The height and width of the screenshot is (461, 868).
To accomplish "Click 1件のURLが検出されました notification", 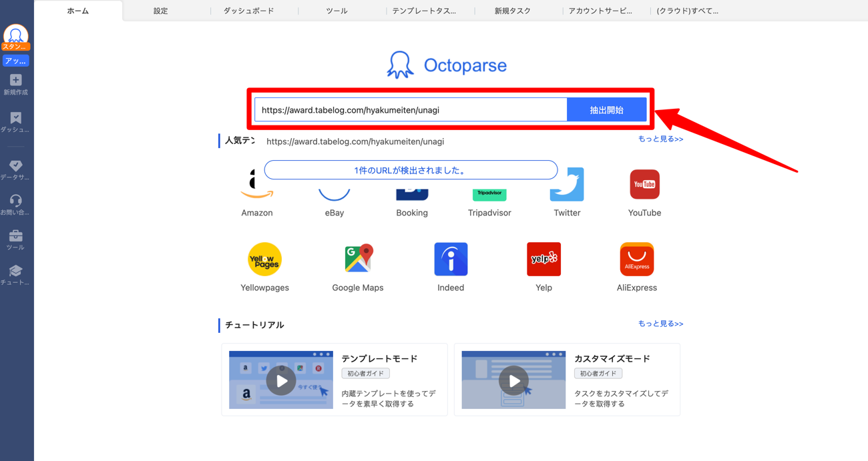I will (x=411, y=170).
